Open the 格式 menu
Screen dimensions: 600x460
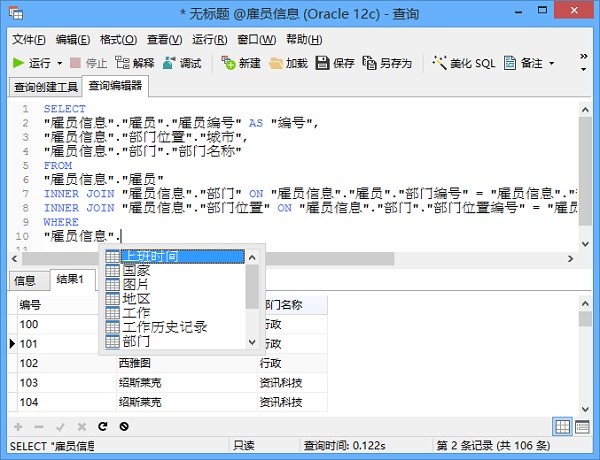(118, 39)
